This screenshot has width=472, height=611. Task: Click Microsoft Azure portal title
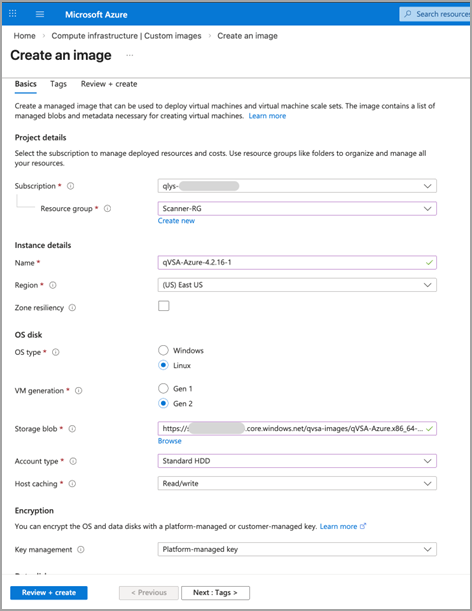tap(96, 14)
